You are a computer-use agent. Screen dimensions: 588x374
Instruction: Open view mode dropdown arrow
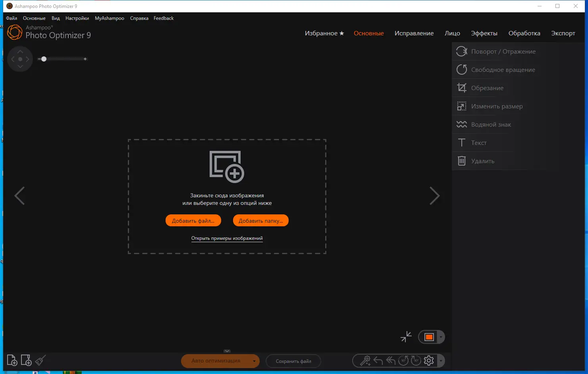441,337
